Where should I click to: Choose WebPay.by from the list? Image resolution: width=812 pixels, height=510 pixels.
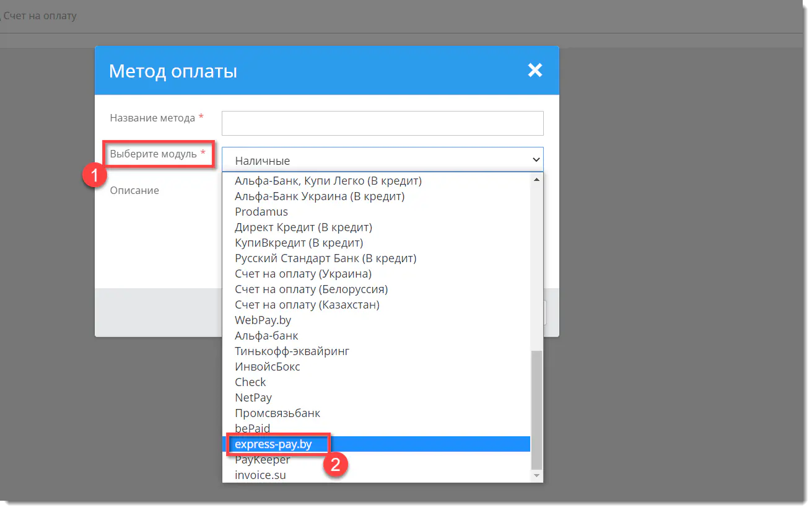click(263, 320)
